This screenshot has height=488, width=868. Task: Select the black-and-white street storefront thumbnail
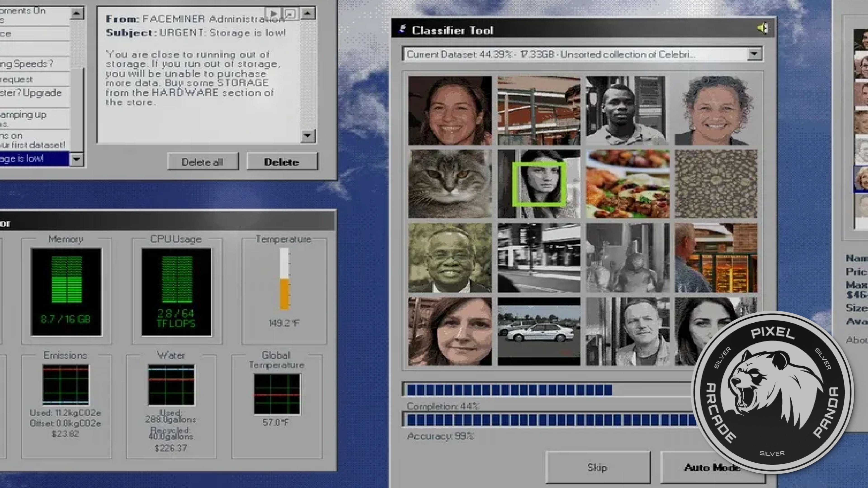(x=539, y=258)
